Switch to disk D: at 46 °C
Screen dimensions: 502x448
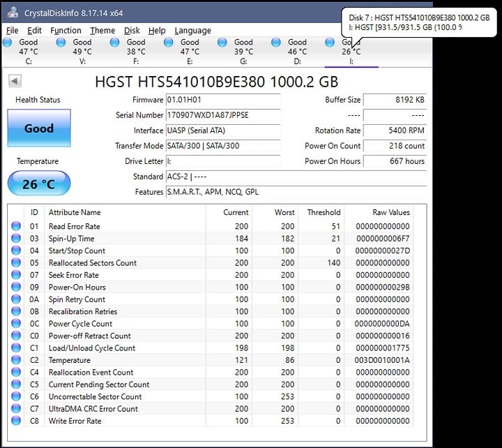click(x=298, y=51)
